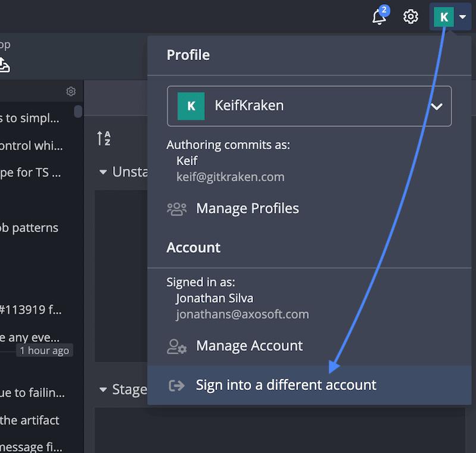Collapse the Staged files section triangle
Screen dimensions: 476x453
103,390
